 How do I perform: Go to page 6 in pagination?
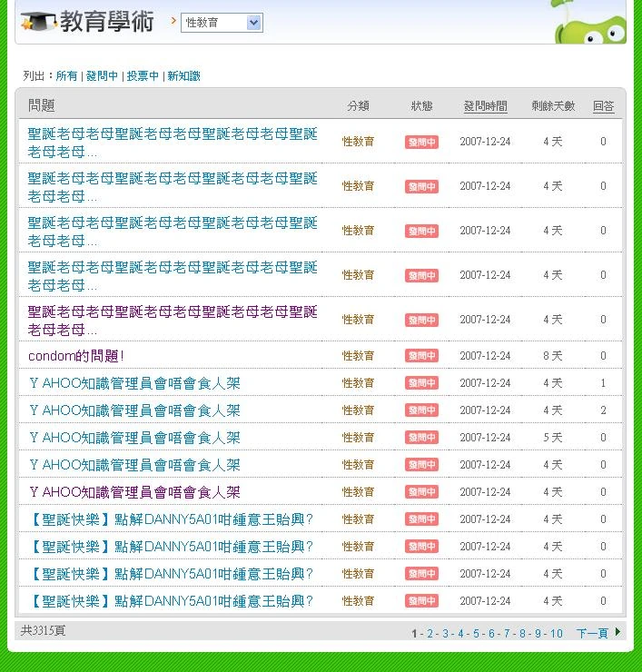[x=491, y=634]
